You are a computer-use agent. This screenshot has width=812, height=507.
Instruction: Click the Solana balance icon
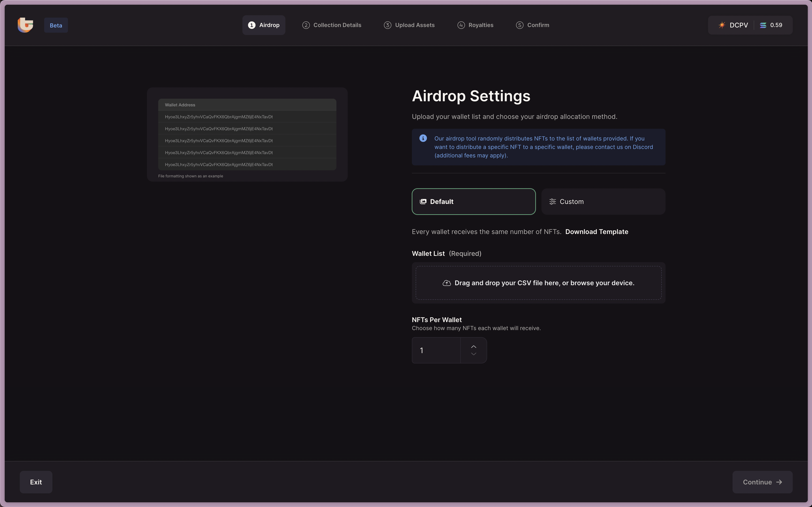click(x=763, y=25)
